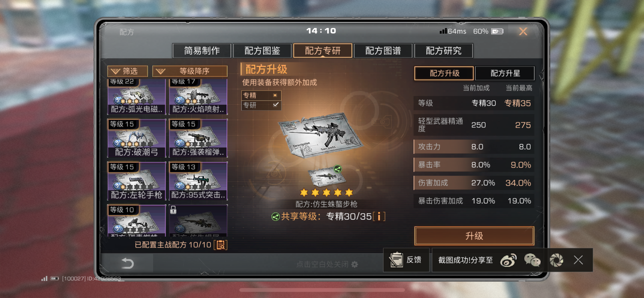Share screenshot to Weibo icon
This screenshot has width=644, height=298.
(508, 260)
